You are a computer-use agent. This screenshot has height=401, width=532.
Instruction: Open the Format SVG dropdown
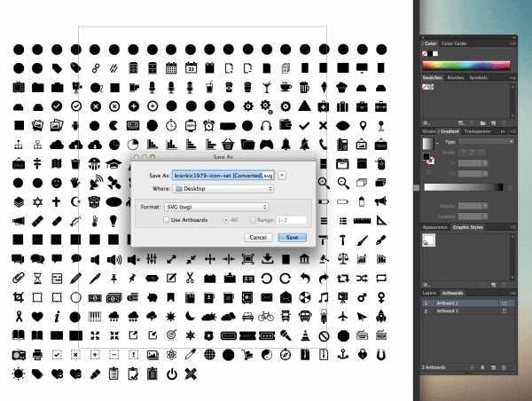click(215, 207)
